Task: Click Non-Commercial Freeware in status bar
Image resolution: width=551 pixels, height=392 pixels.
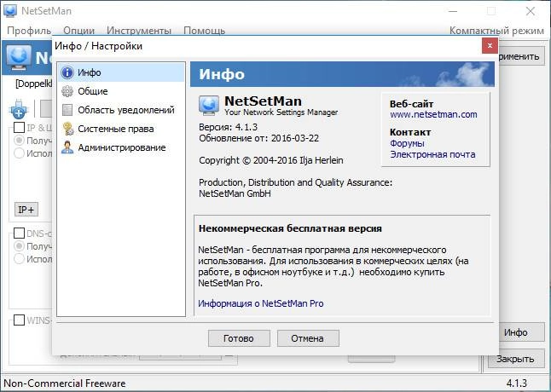Action: (65, 383)
